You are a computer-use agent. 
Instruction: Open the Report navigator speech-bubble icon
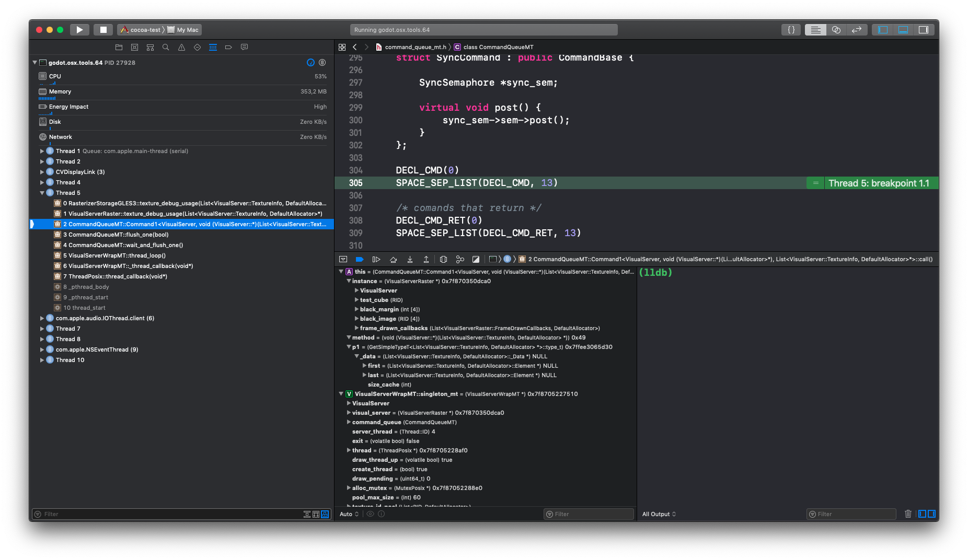[245, 47]
